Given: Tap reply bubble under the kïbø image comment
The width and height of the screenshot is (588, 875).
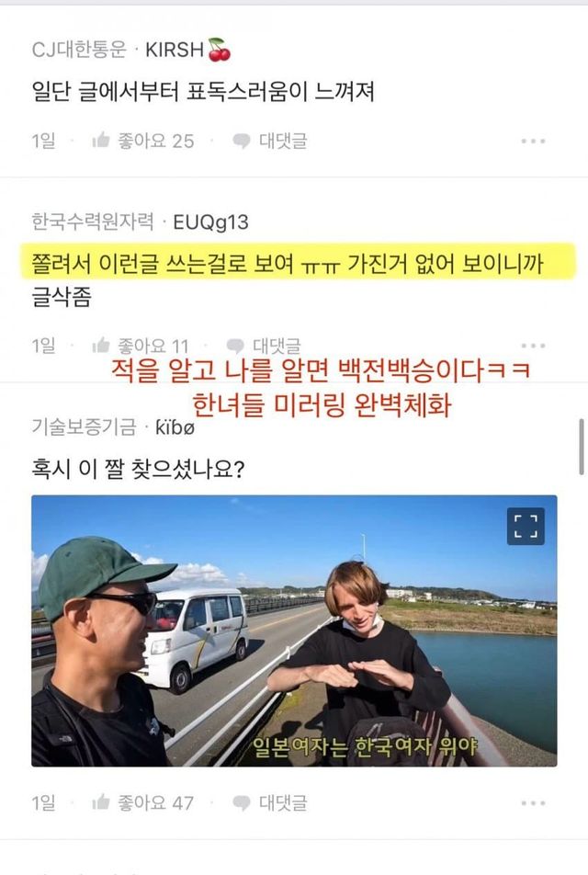Looking at the screenshot, I should 241,803.
